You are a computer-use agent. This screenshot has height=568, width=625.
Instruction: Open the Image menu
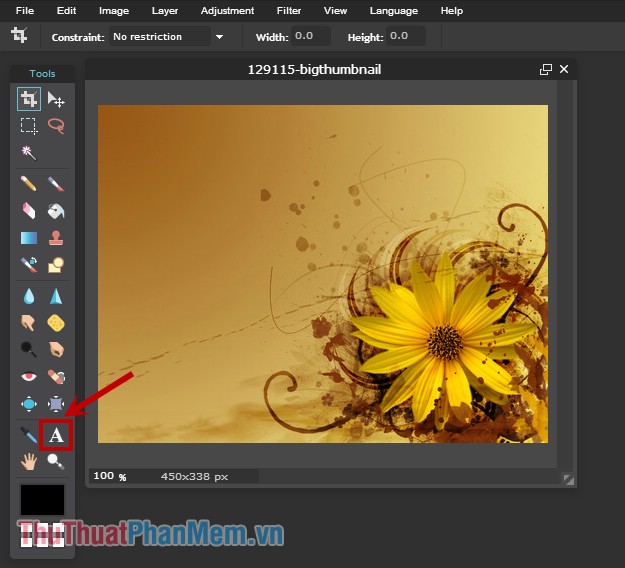click(x=114, y=10)
